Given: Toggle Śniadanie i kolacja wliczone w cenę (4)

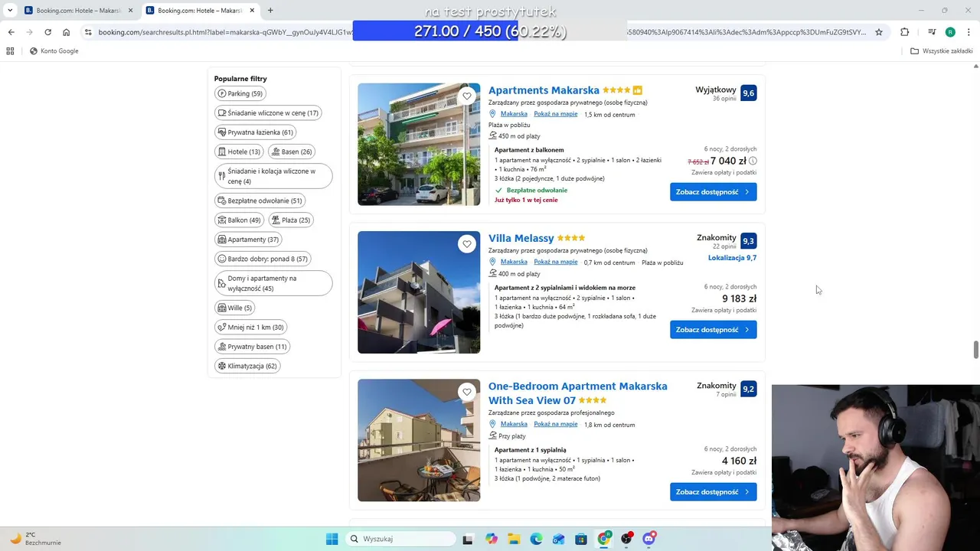Looking at the screenshot, I should pos(273,176).
